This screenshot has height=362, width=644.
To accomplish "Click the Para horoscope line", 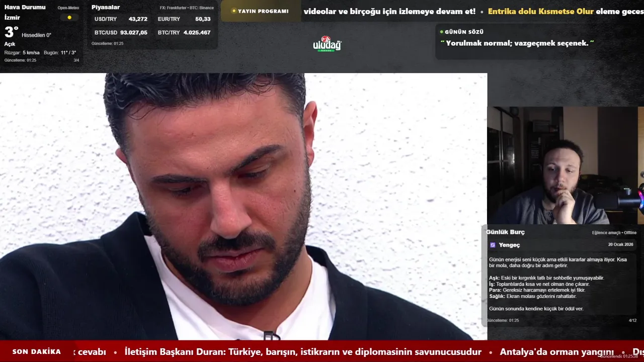I will (537, 290).
